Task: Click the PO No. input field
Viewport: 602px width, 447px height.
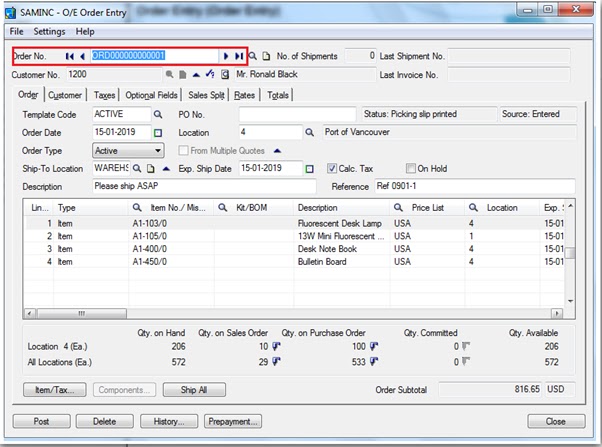Action: tap(297, 114)
